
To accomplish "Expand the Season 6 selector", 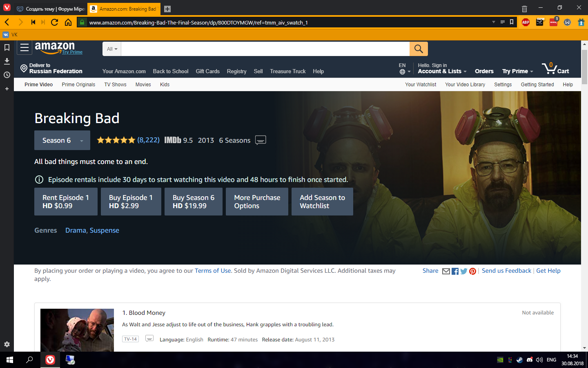I will pyautogui.click(x=62, y=140).
